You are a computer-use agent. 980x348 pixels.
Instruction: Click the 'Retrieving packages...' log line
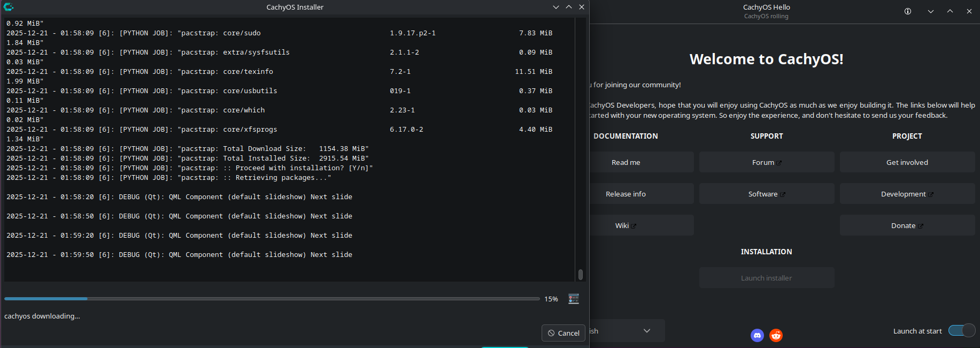point(169,178)
